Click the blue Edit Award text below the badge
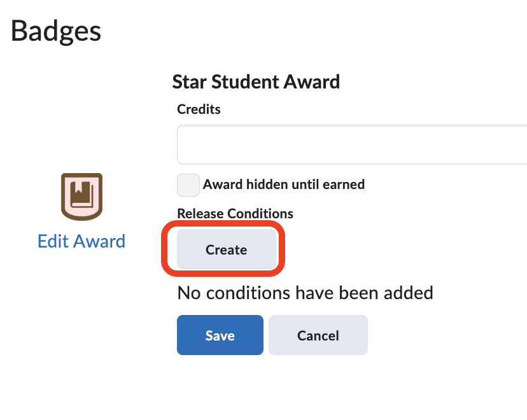Viewport: 527px width, 420px height. tap(81, 241)
